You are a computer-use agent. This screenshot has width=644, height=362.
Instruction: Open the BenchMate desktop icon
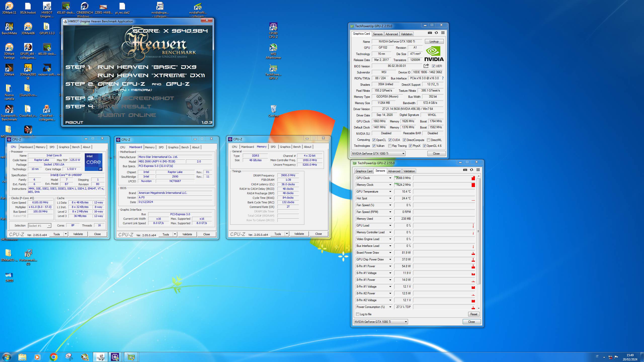coord(9,28)
